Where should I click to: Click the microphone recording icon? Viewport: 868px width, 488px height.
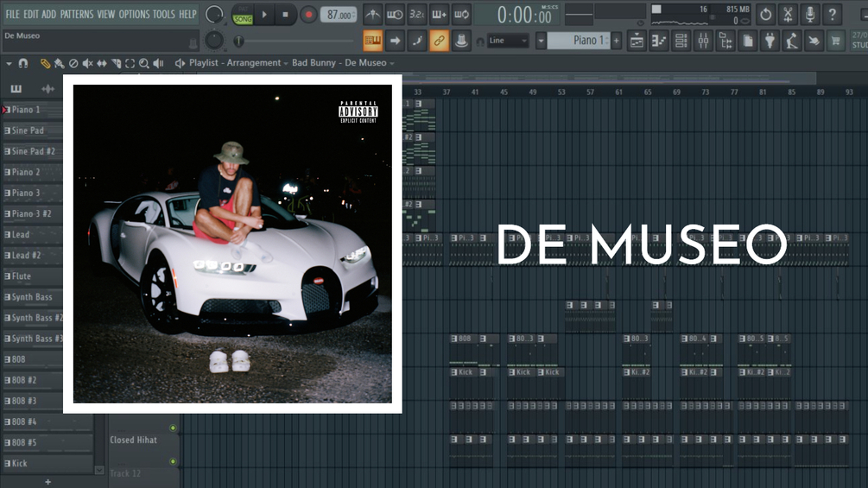[x=810, y=15]
